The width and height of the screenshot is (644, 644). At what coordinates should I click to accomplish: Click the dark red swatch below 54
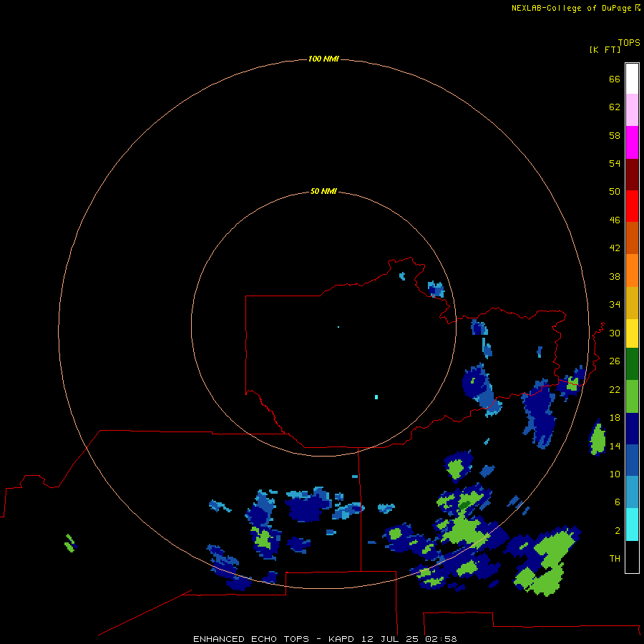[x=632, y=174]
